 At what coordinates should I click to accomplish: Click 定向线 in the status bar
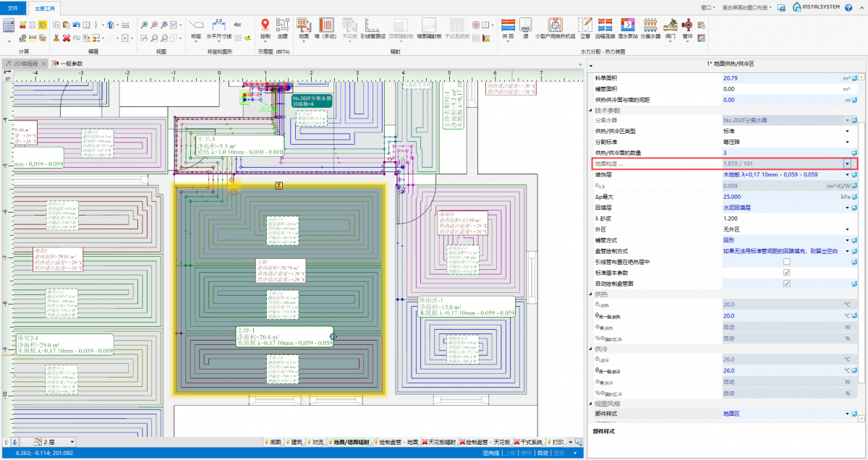[x=490, y=453]
